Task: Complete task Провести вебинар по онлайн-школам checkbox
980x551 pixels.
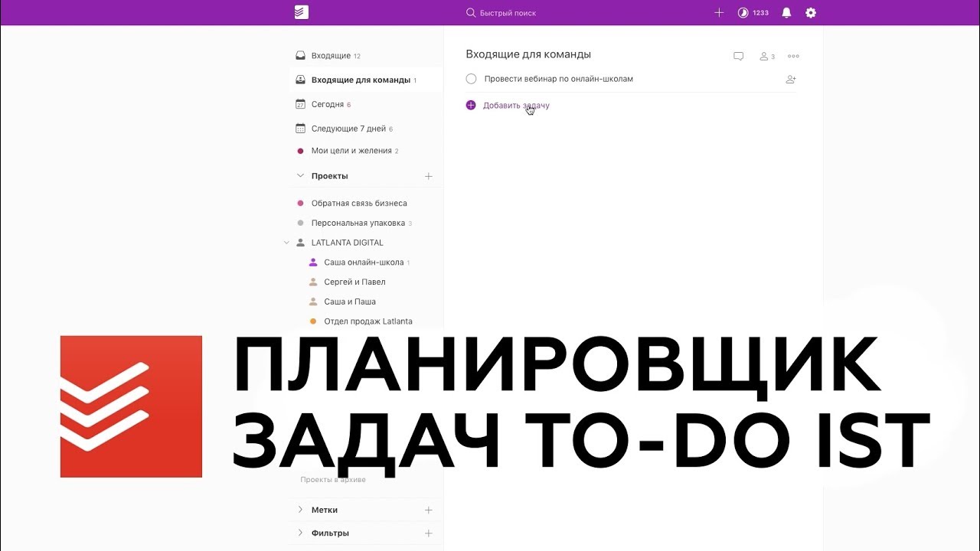Action: 471,79
